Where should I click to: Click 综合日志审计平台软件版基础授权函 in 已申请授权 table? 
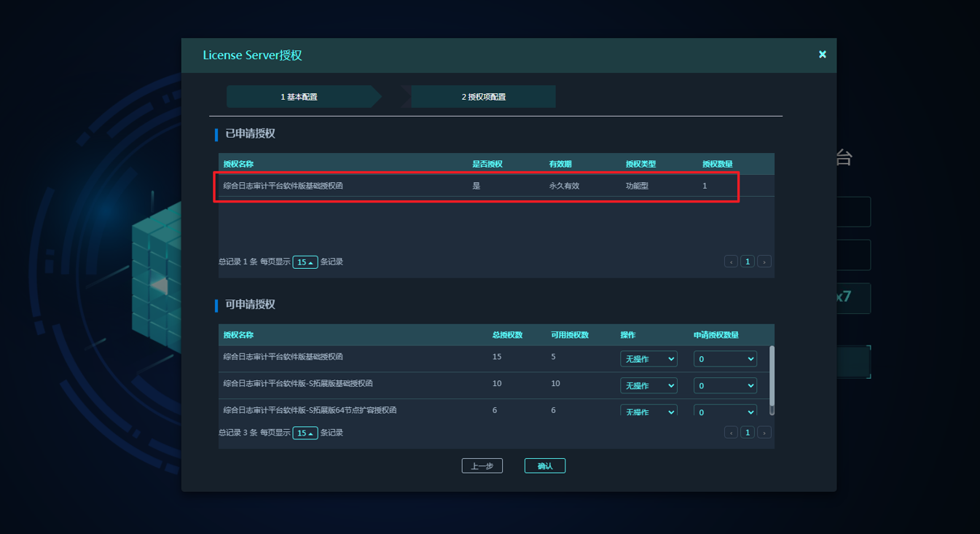[x=283, y=186]
